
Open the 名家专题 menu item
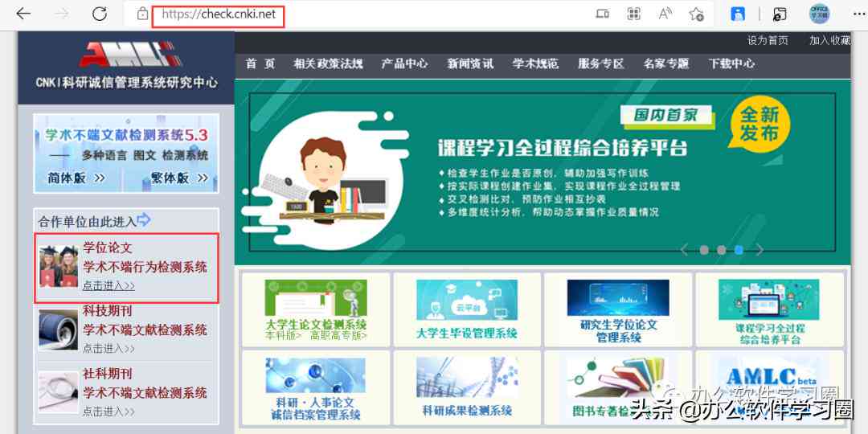pos(666,63)
